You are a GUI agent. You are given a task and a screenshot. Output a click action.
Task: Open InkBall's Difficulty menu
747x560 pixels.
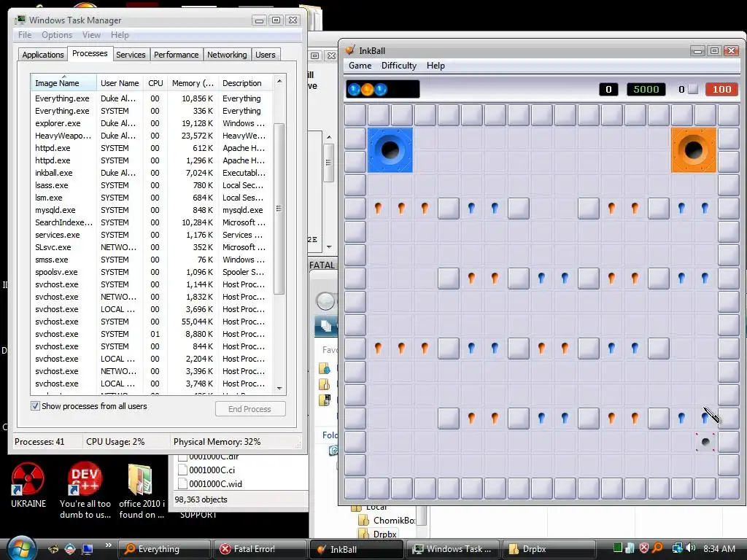399,65
